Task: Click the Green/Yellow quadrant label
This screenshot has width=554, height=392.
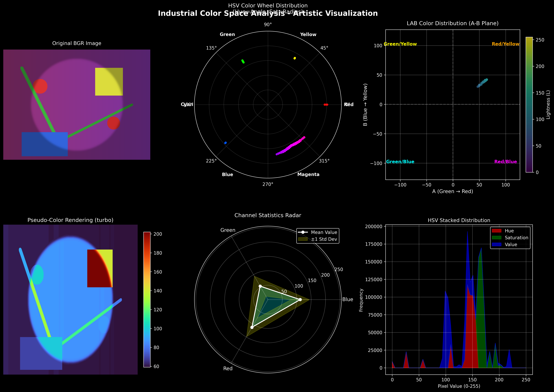Action: click(400, 44)
